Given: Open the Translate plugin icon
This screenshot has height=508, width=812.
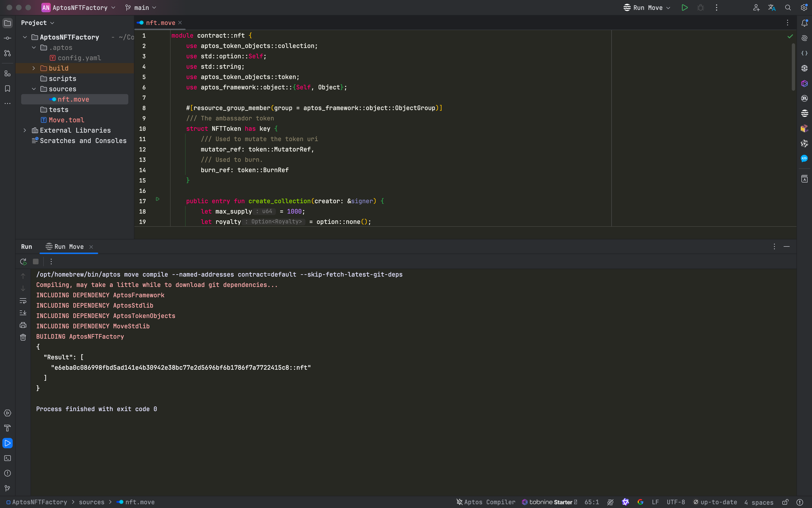Looking at the screenshot, I should pos(772,7).
